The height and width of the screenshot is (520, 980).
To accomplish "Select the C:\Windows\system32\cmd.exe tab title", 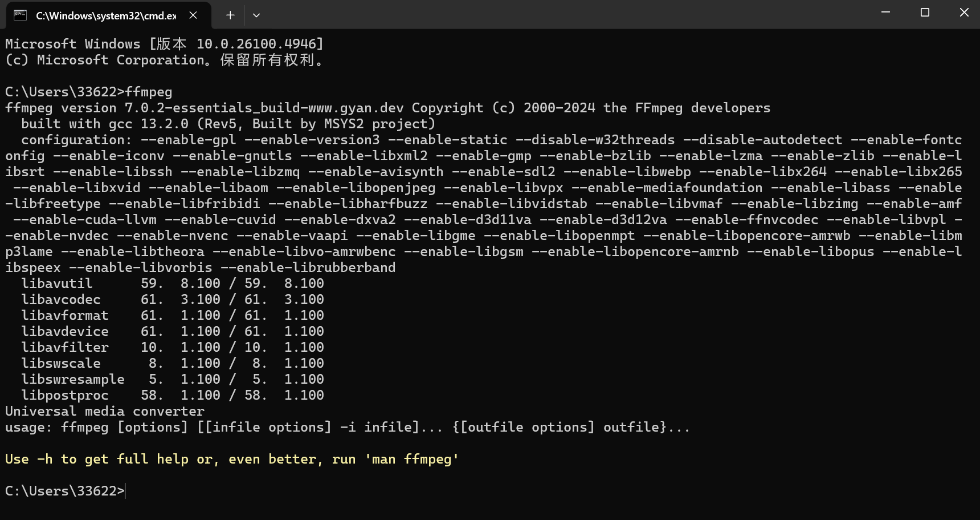I will (106, 15).
